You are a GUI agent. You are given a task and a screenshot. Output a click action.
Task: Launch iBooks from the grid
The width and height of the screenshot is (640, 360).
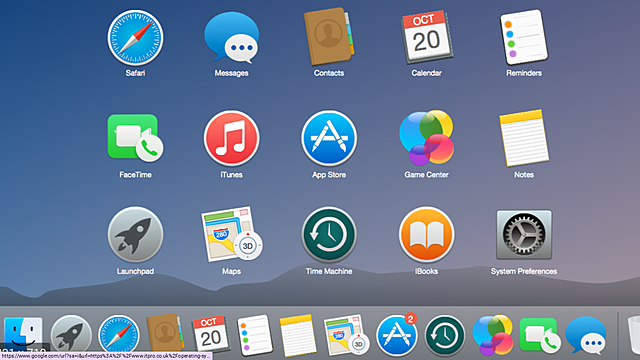tap(427, 235)
